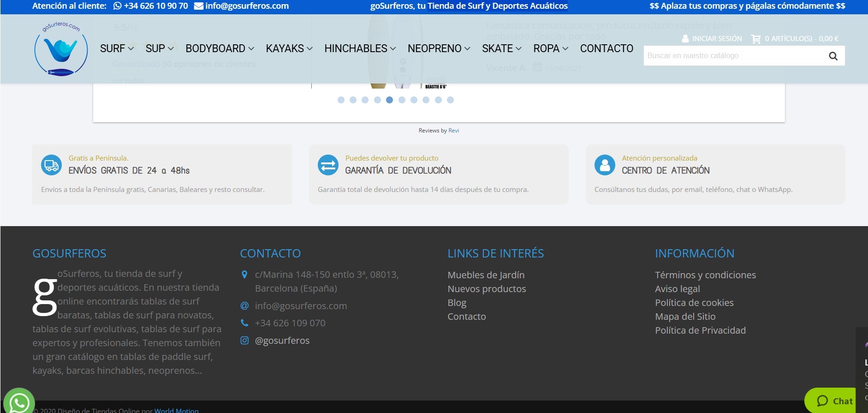Click the search magnifier icon
The width and height of the screenshot is (868, 413).
[833, 56]
